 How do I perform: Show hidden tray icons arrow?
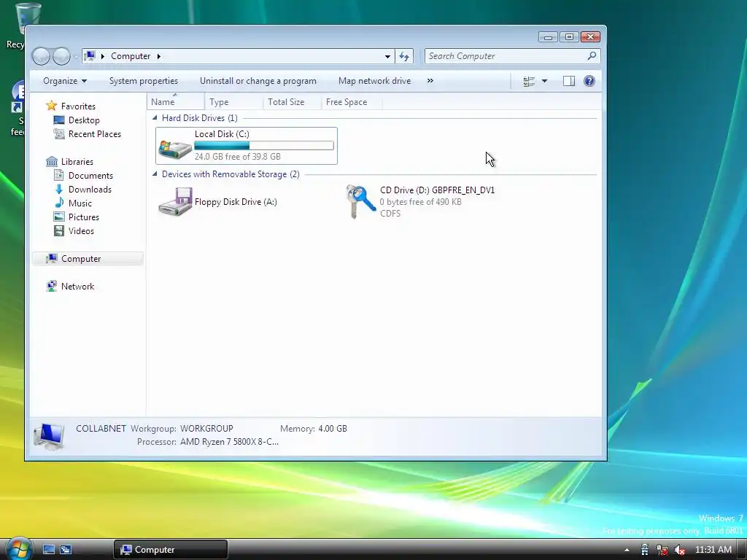(x=627, y=550)
